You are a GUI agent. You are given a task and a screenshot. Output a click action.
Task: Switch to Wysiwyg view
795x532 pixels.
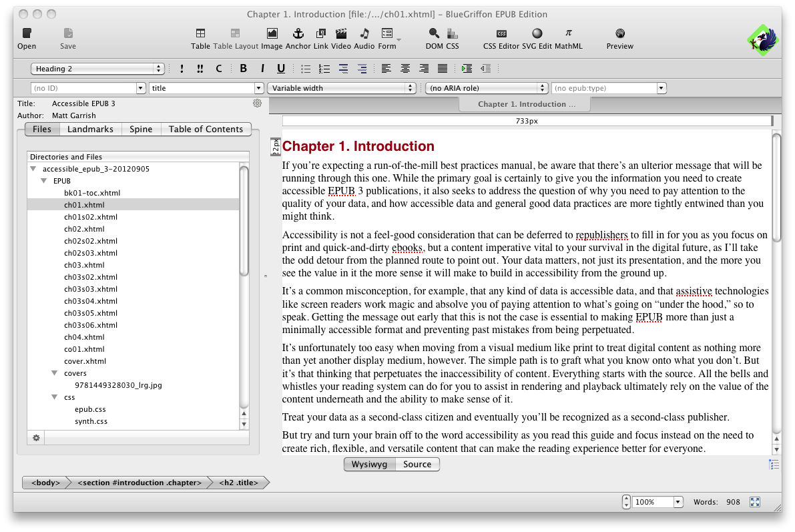tap(369, 464)
